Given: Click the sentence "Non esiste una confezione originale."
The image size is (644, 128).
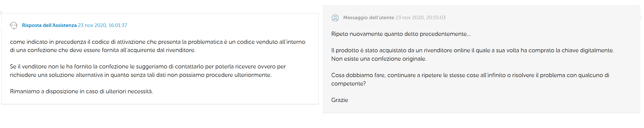Looking at the screenshot, I should coord(379,59).
